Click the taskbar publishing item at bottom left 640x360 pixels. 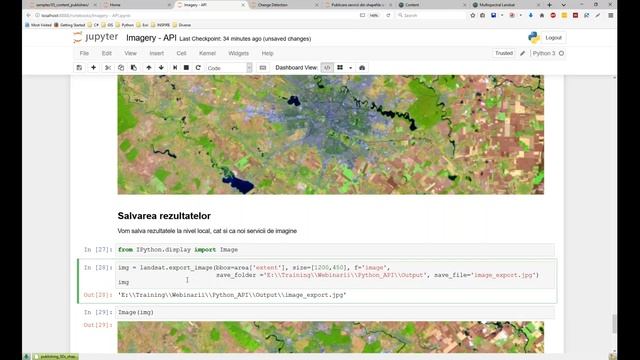coord(55,357)
